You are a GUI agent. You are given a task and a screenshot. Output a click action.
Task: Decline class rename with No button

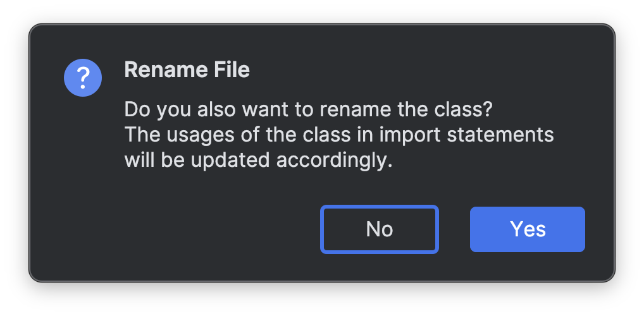click(x=379, y=229)
